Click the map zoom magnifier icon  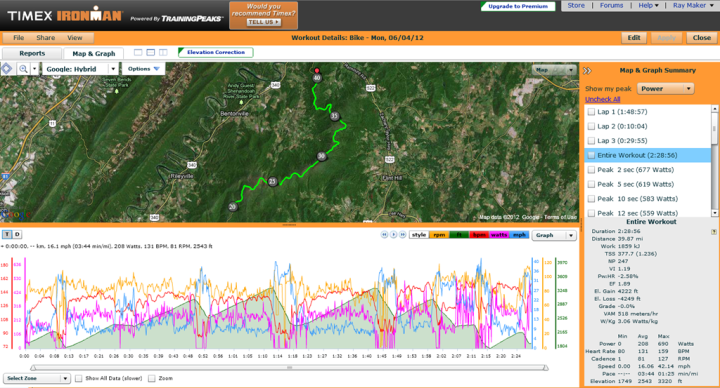(23, 69)
